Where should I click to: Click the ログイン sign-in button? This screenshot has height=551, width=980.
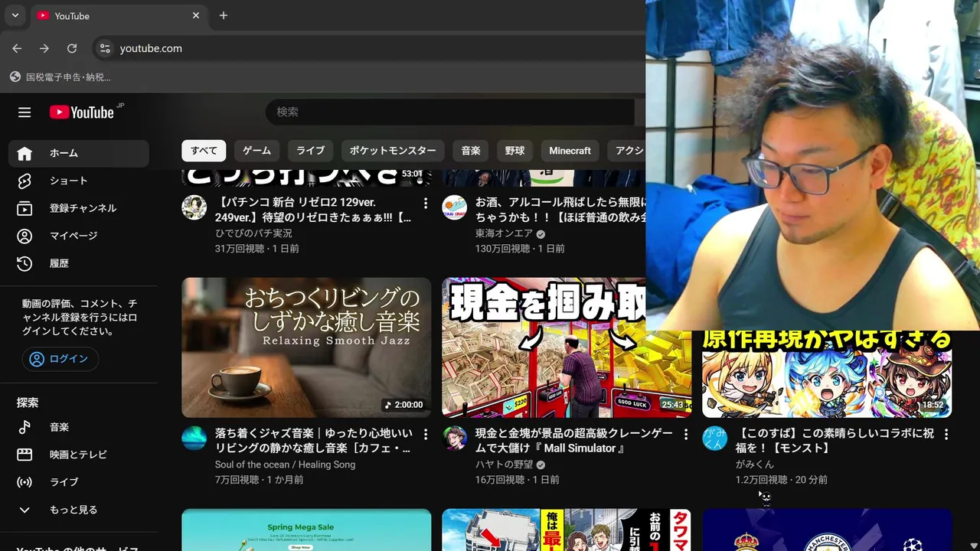(x=60, y=359)
